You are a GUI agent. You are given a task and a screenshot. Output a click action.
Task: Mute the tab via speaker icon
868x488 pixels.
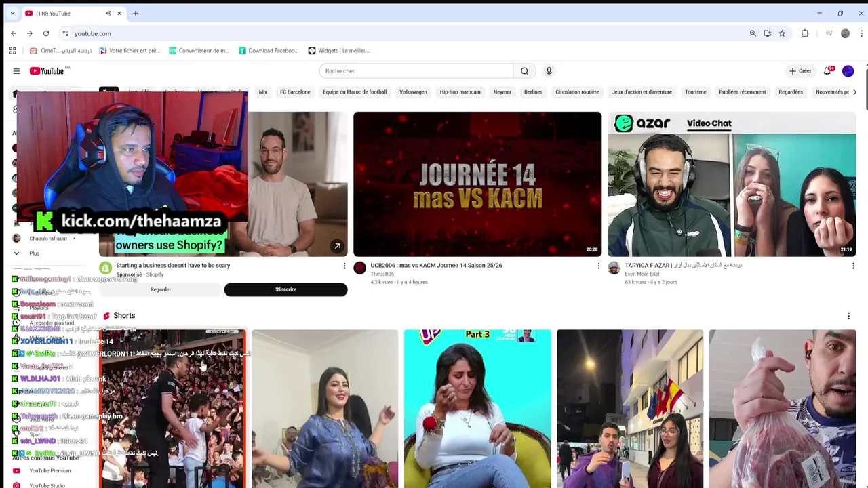click(108, 13)
